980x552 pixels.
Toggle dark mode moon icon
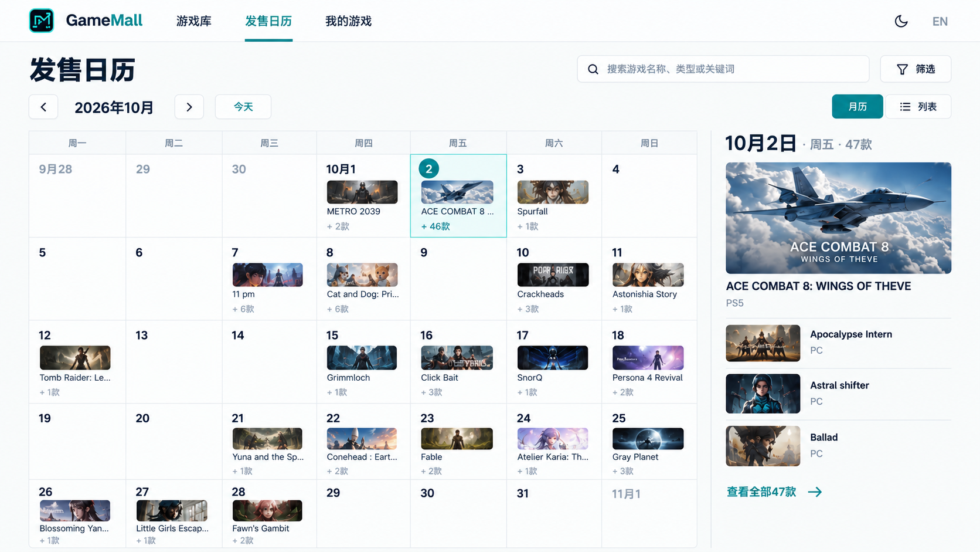pyautogui.click(x=901, y=21)
